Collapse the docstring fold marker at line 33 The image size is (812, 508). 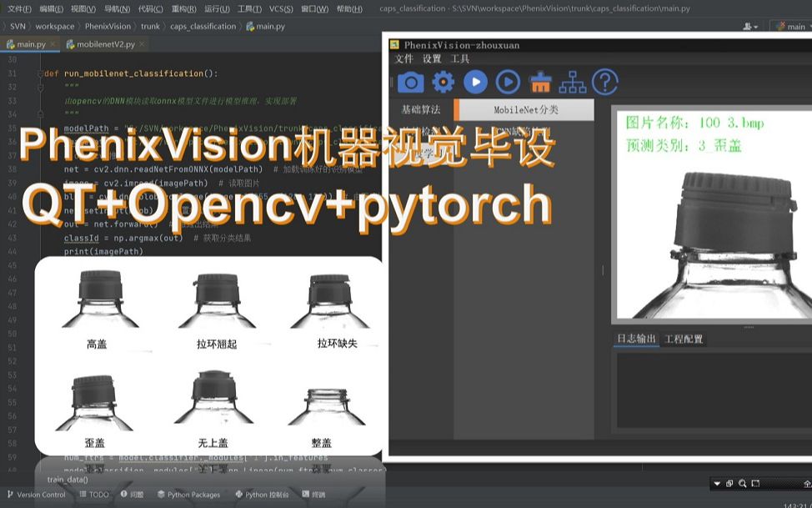(x=40, y=88)
